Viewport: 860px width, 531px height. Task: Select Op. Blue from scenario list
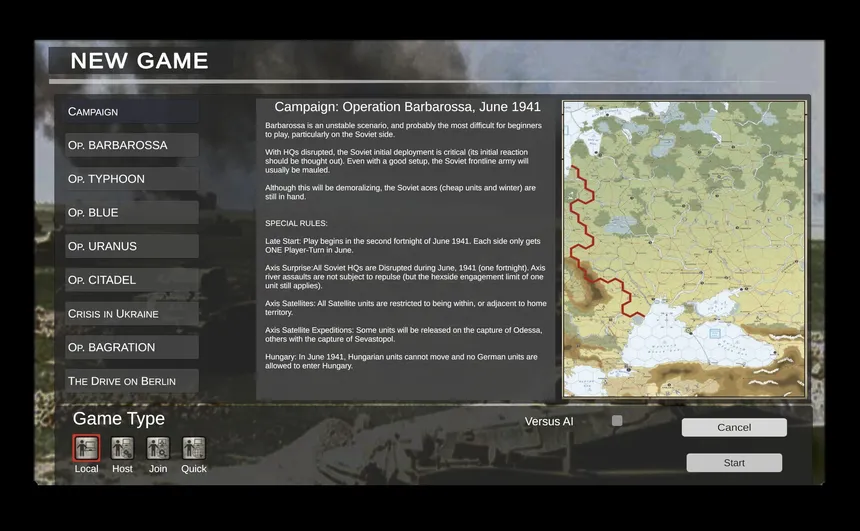pos(132,213)
